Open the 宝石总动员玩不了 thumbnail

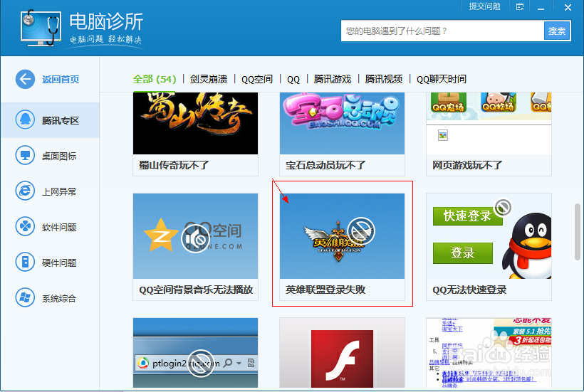tap(342, 123)
